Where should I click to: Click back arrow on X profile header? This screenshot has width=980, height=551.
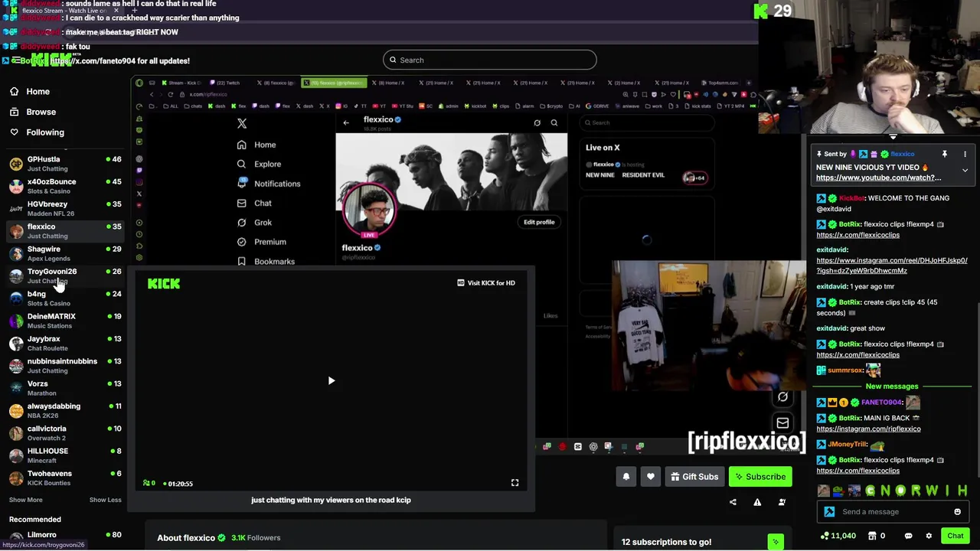[346, 122]
